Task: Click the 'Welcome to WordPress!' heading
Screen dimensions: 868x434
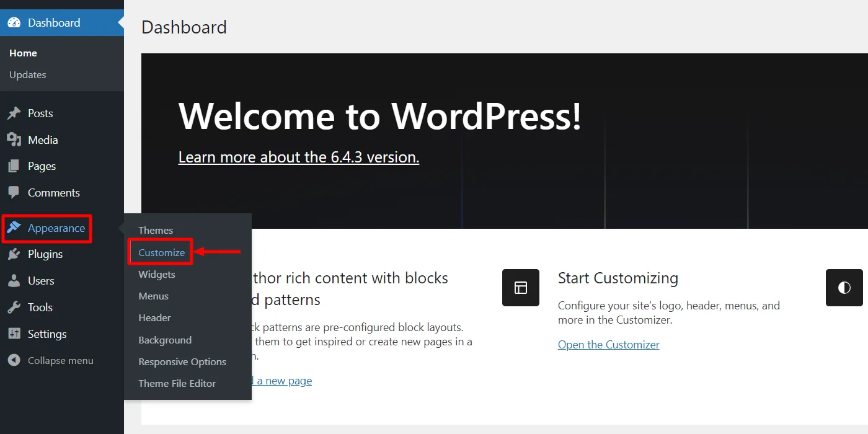Action: coord(380,116)
